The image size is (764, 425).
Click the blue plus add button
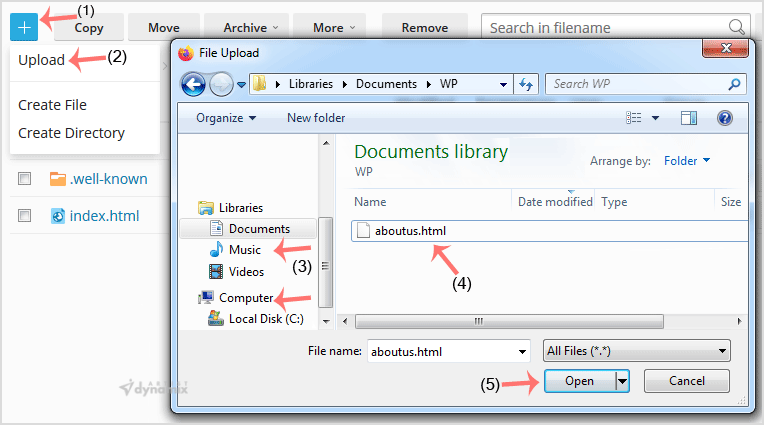[25, 26]
